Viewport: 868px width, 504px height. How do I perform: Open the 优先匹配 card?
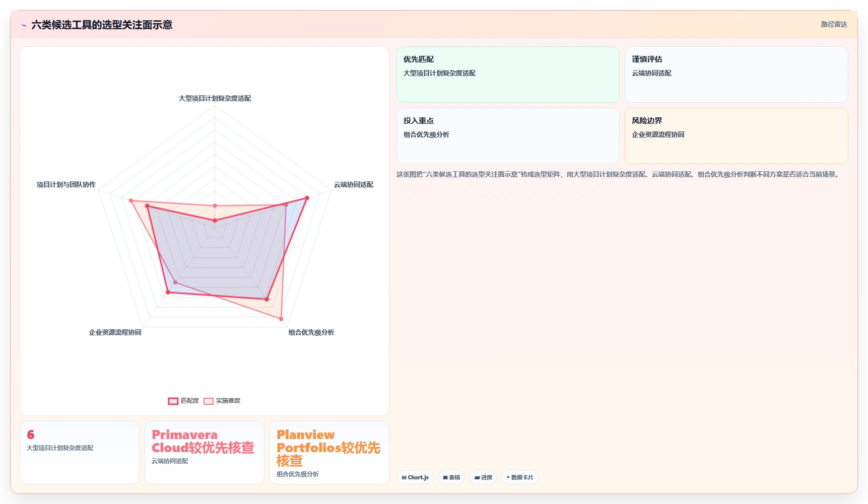pos(508,75)
